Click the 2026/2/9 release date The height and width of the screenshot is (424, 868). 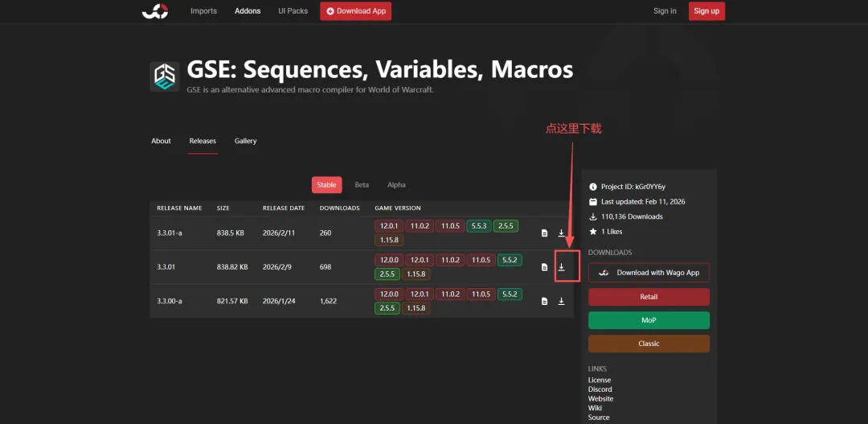[277, 267]
